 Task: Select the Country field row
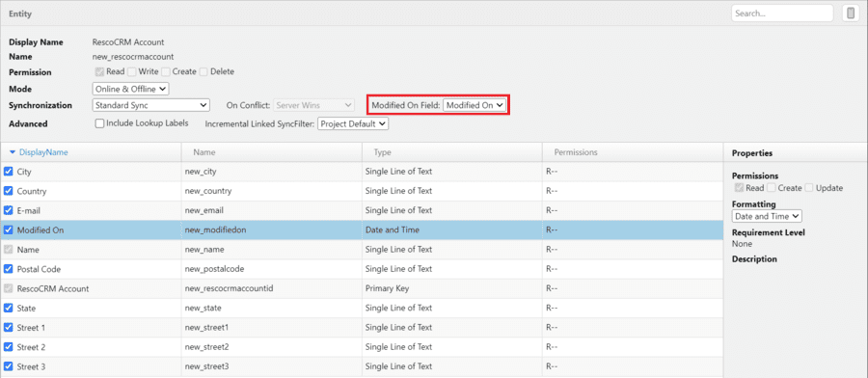[362, 191]
